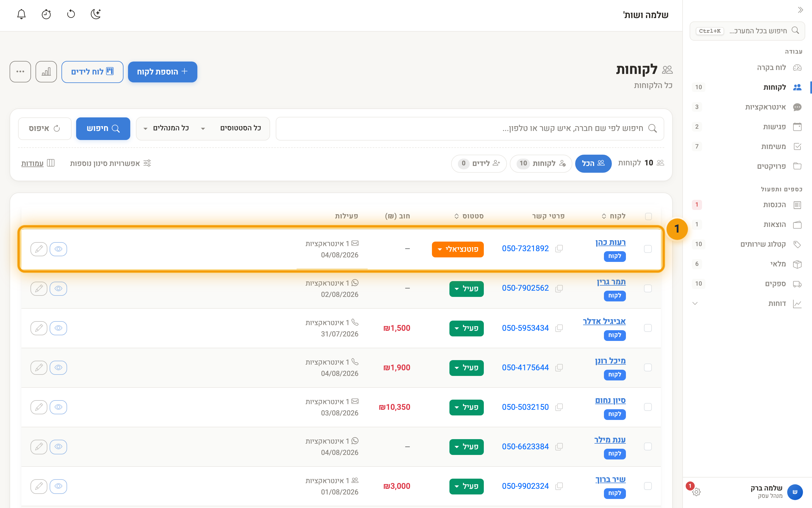The width and height of the screenshot is (812, 508).
Task: Click the refresh arrow icon in top bar
Action: 71,14
